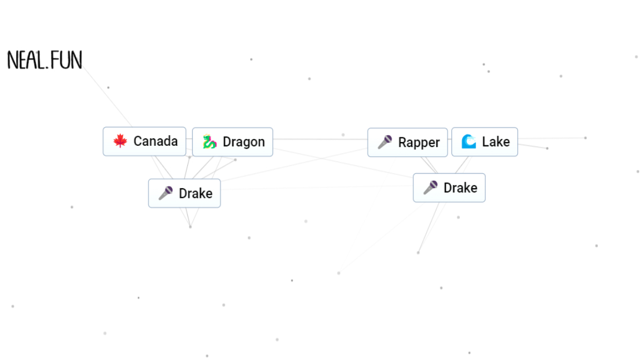644x362 pixels.
Task: Pick the Rapper element text label
Action: tap(419, 143)
